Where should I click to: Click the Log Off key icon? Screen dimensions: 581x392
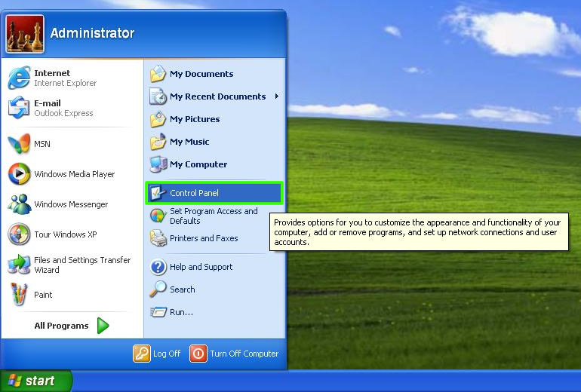pos(142,354)
